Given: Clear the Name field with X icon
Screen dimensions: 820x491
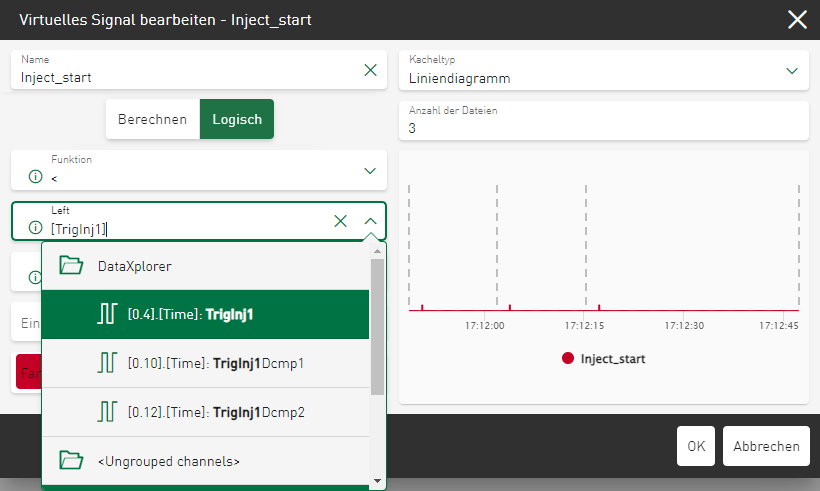Looking at the screenshot, I should click(x=370, y=70).
